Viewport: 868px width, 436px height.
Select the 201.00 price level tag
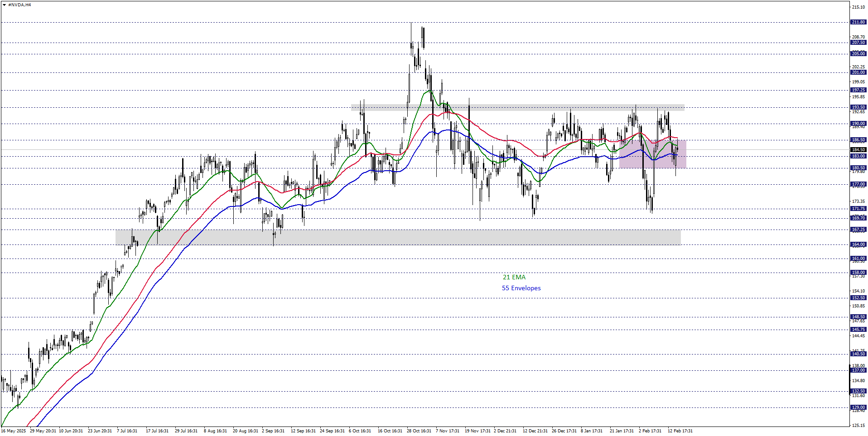tap(858, 72)
